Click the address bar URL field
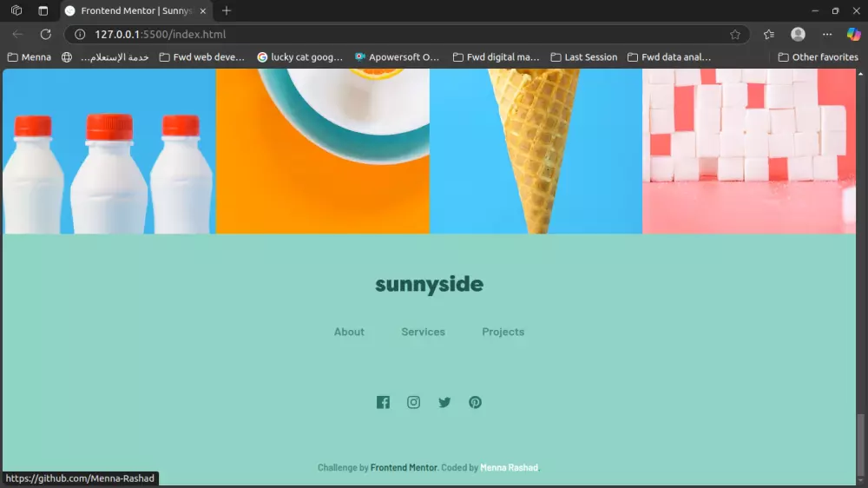868x488 pixels. [407, 35]
